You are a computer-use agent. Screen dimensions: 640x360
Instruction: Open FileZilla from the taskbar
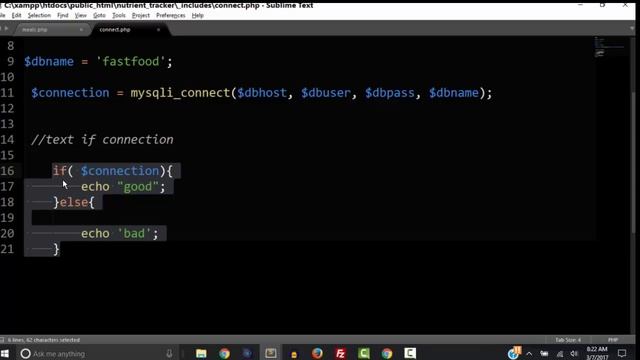click(x=340, y=353)
